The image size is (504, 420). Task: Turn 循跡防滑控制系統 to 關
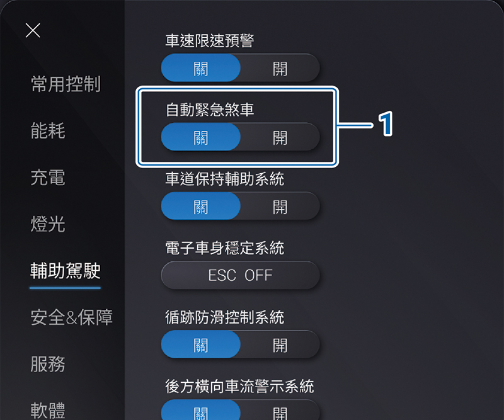coord(201,344)
